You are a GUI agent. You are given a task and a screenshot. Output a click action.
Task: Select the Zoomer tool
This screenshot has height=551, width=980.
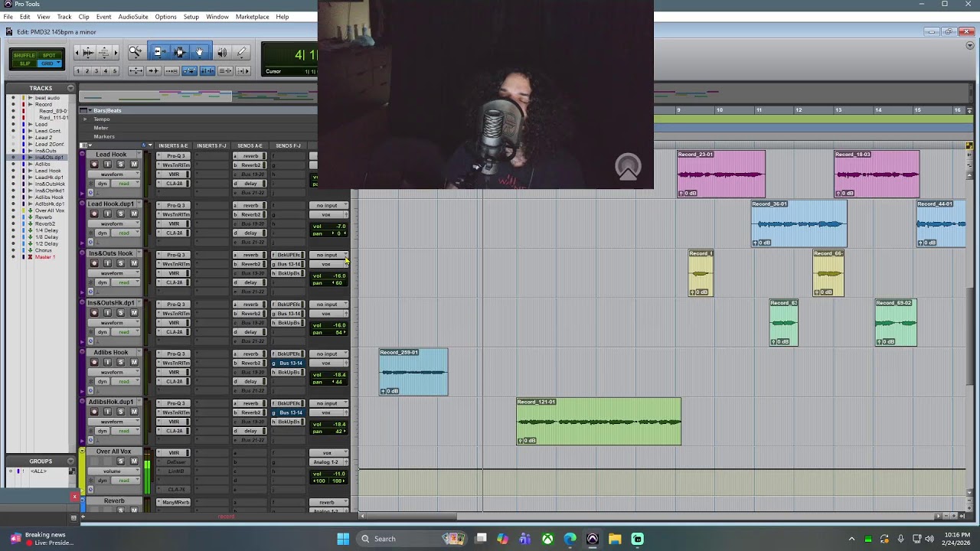[x=136, y=52]
